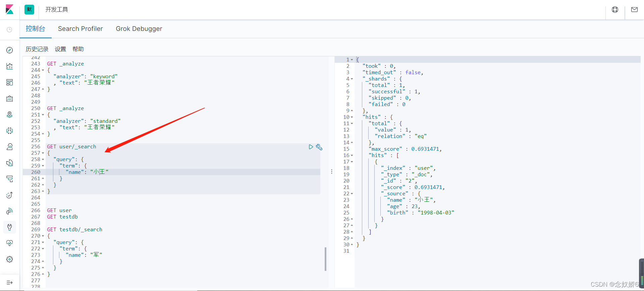The width and height of the screenshot is (644, 291).
Task: Click "relation" : "eq" in the response
Action: (x=401, y=136)
